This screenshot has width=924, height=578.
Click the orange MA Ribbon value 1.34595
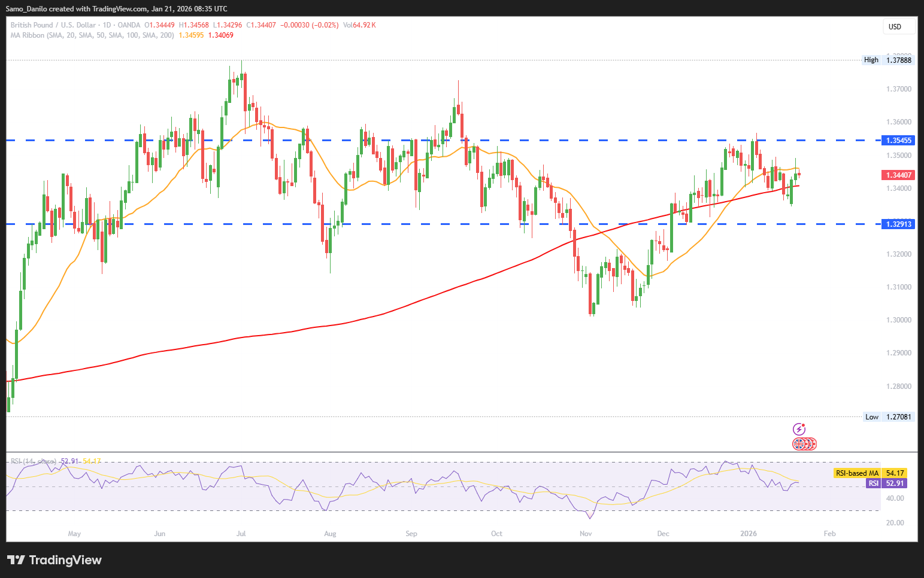(191, 35)
